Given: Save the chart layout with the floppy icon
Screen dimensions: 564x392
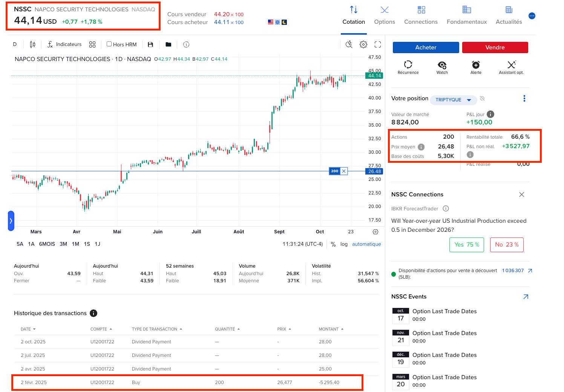Looking at the screenshot, I should (150, 44).
